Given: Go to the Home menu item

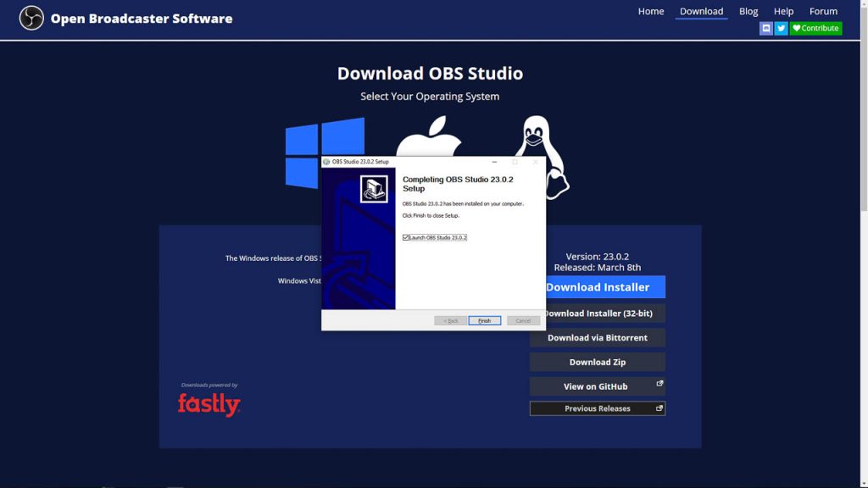Looking at the screenshot, I should pos(650,11).
